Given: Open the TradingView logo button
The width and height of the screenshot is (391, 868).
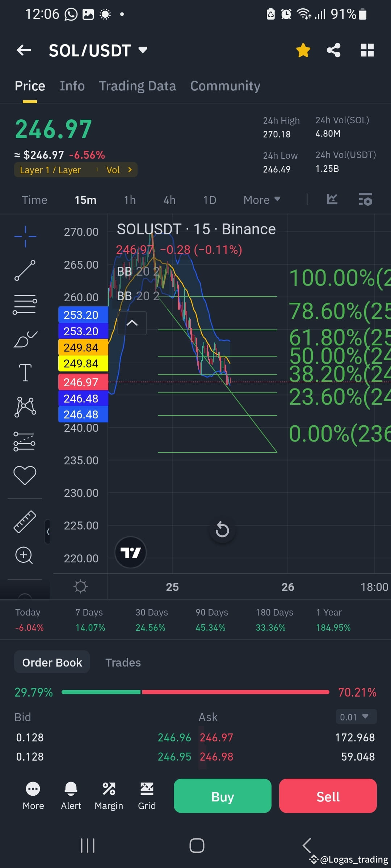Looking at the screenshot, I should [130, 552].
